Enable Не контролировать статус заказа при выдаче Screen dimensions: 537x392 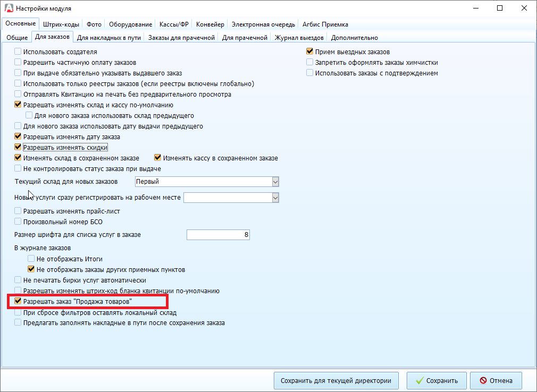pyautogui.click(x=18, y=168)
